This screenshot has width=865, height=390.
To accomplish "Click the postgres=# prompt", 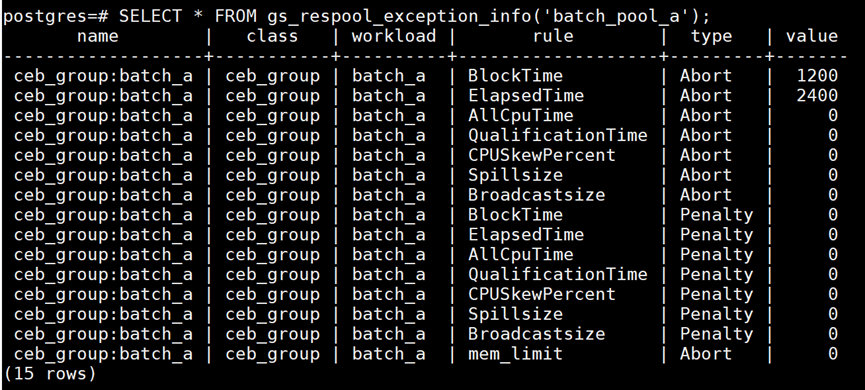I will tap(55, 18).
